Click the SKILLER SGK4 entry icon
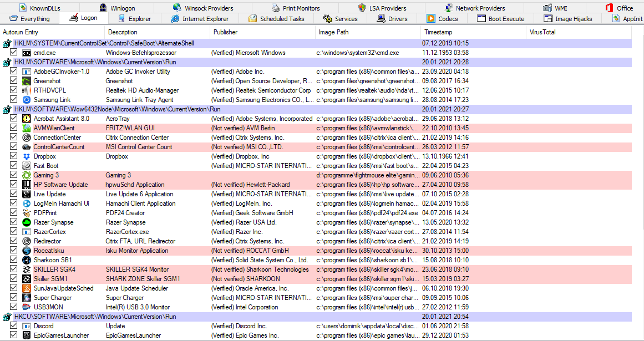The image size is (644, 341). click(26, 269)
